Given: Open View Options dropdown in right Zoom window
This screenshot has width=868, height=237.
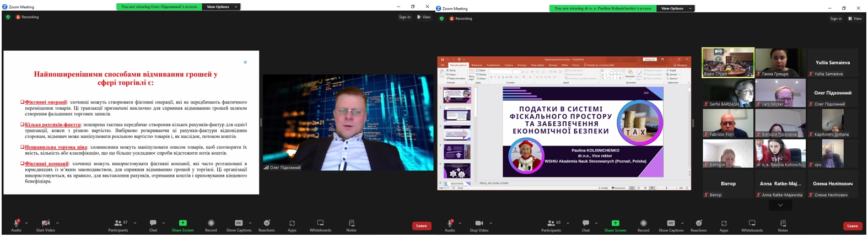Looking at the screenshot, I should 676,8.
